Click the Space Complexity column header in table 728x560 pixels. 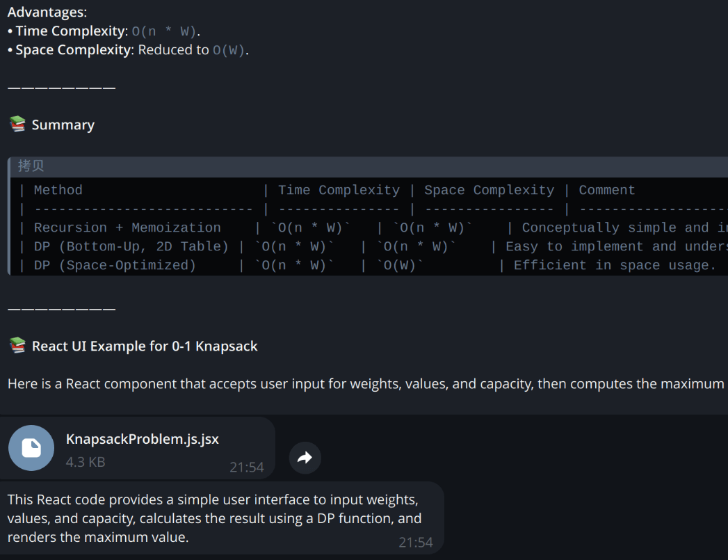click(x=490, y=191)
